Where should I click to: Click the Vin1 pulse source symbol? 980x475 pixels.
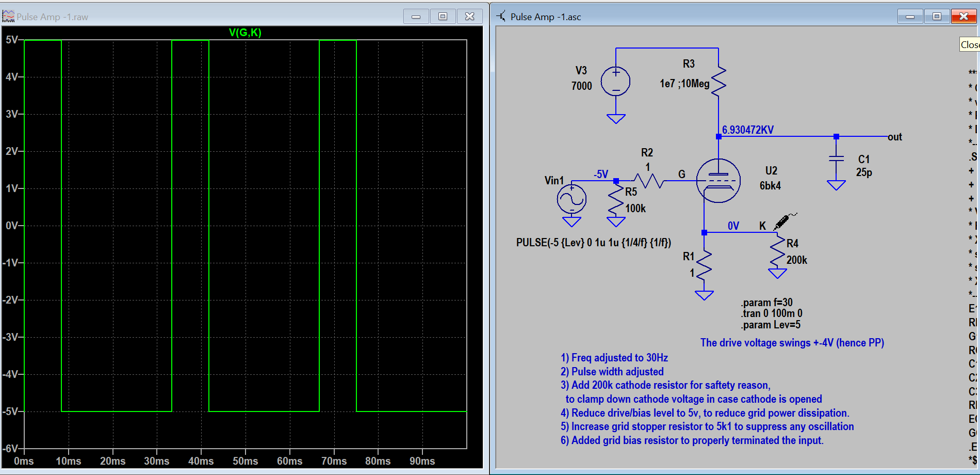point(571,199)
